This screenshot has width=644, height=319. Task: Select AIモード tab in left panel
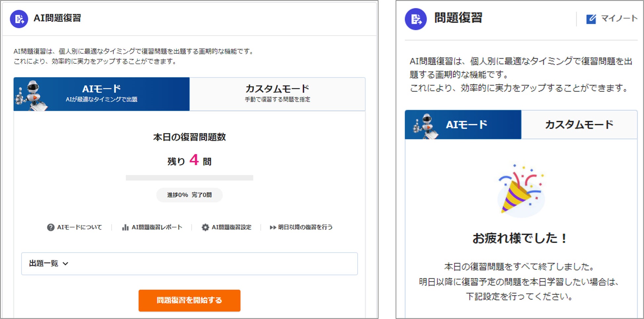coord(101,94)
